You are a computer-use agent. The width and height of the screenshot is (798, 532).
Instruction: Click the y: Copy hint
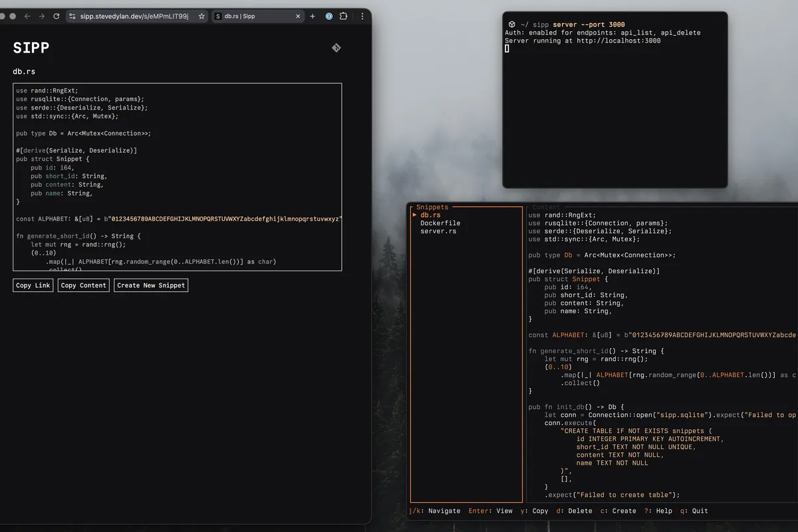click(x=535, y=511)
